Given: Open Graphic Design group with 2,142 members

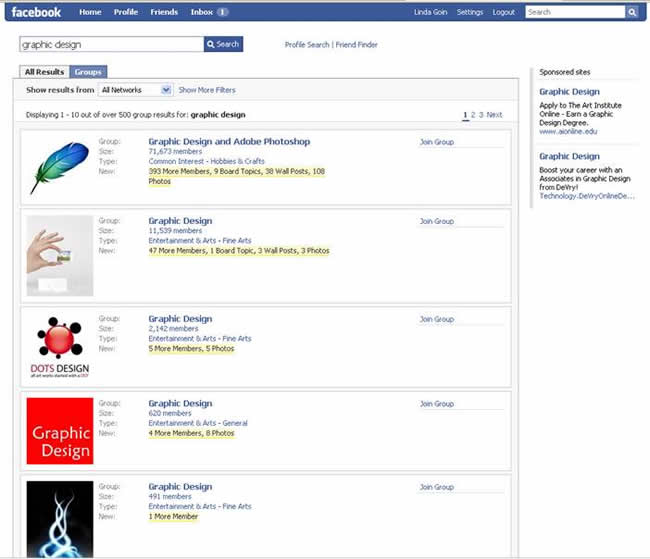Looking at the screenshot, I should point(180,318).
